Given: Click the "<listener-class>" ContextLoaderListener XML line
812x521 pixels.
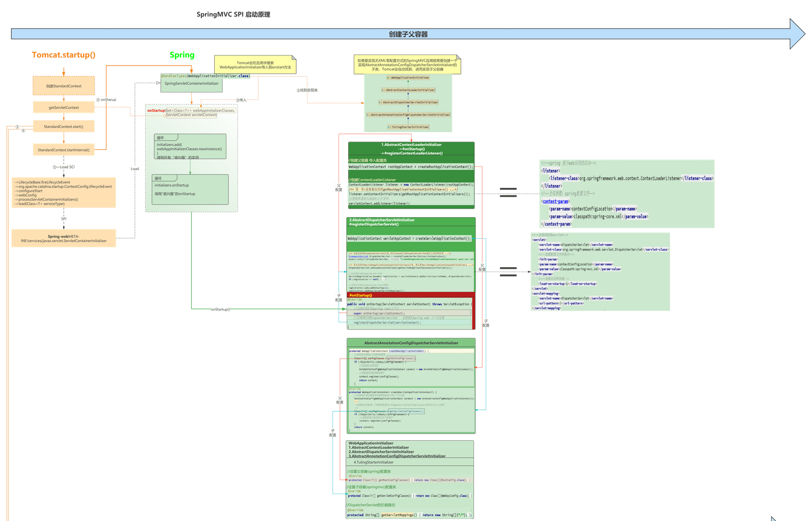Looking at the screenshot, I should pos(631,178).
